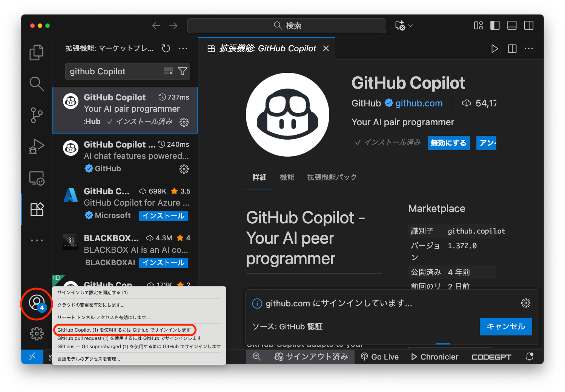
Task: Clear extensions search results
Action: coord(168,71)
